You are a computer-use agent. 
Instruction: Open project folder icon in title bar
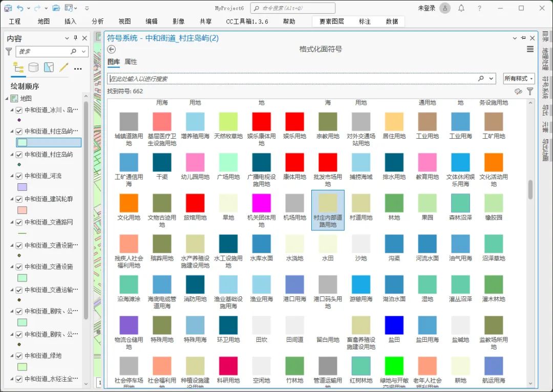click(56, 8)
